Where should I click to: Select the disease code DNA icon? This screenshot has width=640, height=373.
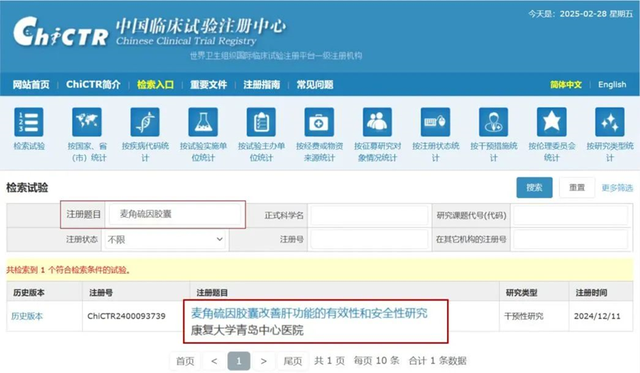coord(145,122)
